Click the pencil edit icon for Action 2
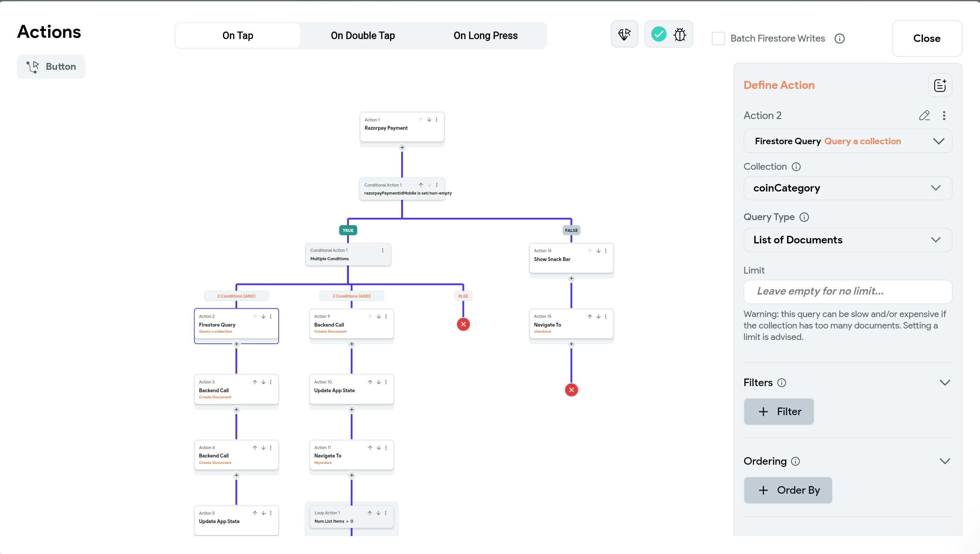The width and height of the screenshot is (980, 554). coord(924,116)
